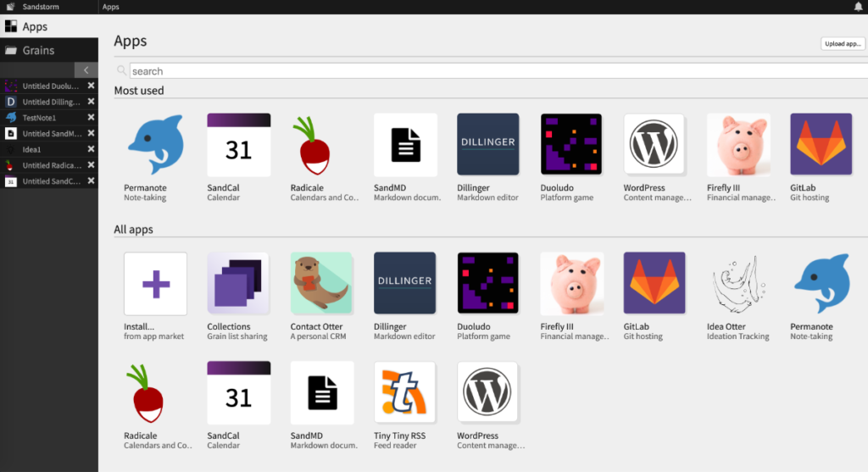Image resolution: width=868 pixels, height=472 pixels.
Task: Open GitLab under All apps
Action: [x=654, y=283]
